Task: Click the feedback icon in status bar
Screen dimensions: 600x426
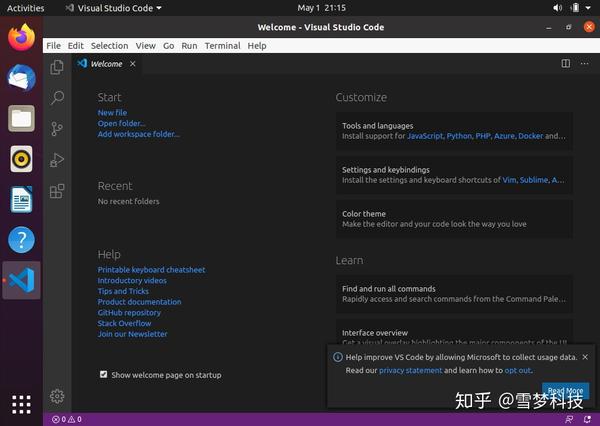Action: 569,419
